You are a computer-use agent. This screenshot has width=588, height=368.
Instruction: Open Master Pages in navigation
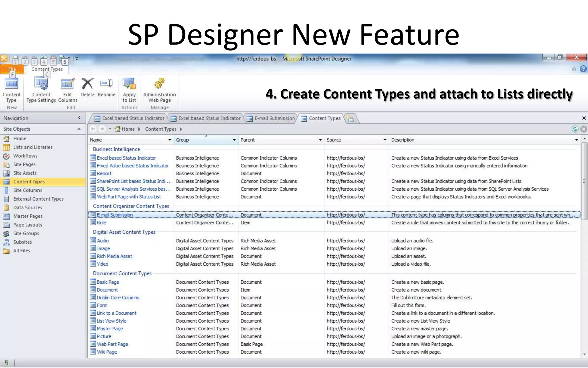click(x=28, y=216)
